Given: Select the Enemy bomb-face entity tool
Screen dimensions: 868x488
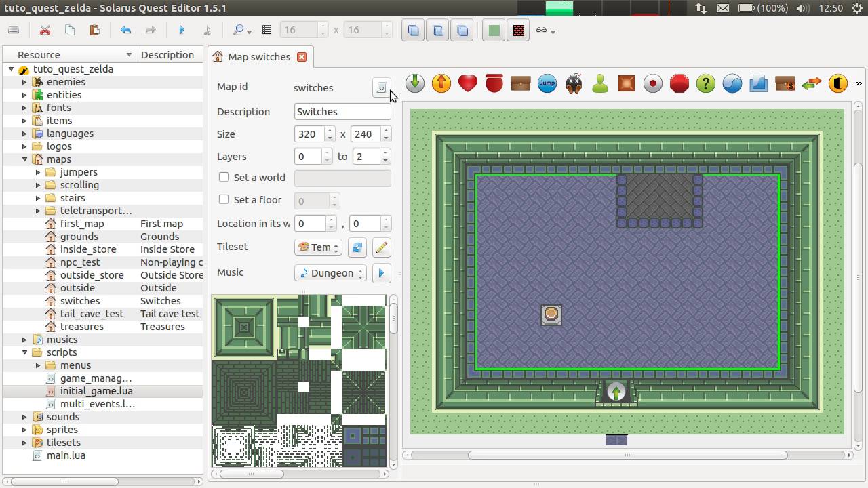Looking at the screenshot, I should pyautogui.click(x=574, y=83).
